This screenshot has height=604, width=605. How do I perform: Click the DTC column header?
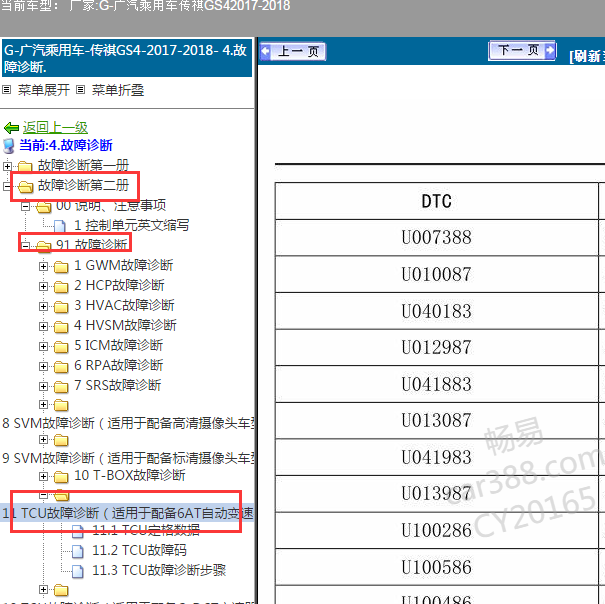436,201
